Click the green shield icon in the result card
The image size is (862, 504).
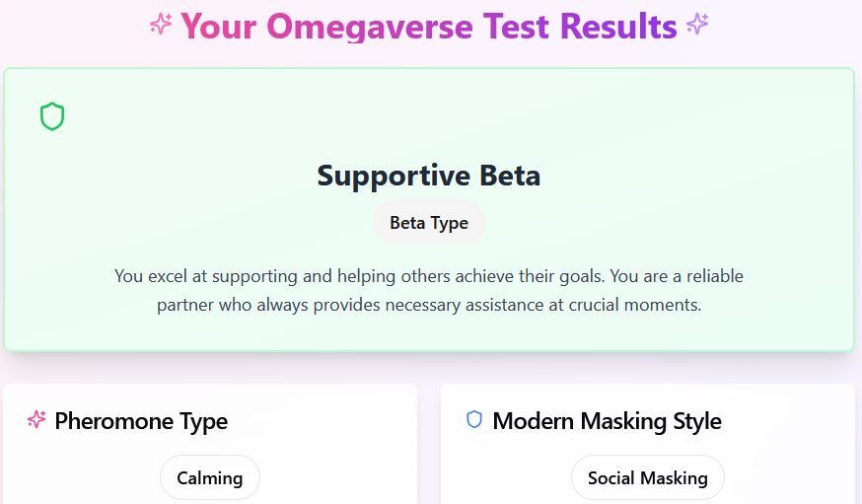52,117
